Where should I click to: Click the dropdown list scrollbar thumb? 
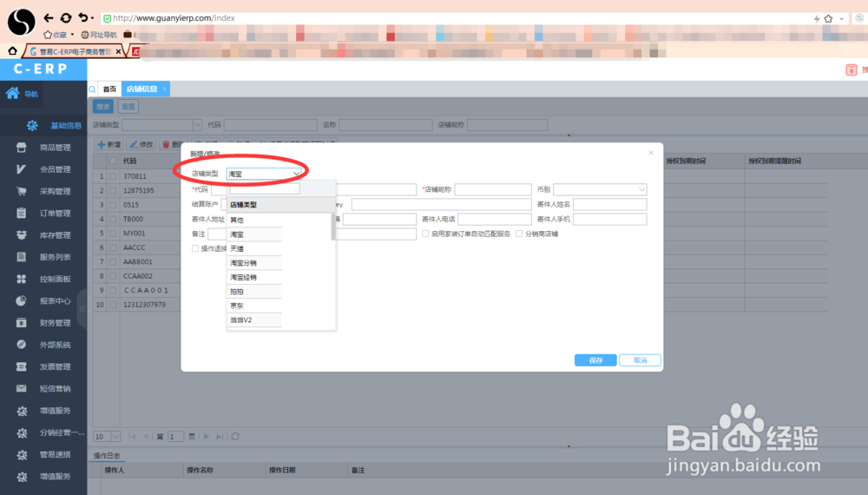(333, 227)
